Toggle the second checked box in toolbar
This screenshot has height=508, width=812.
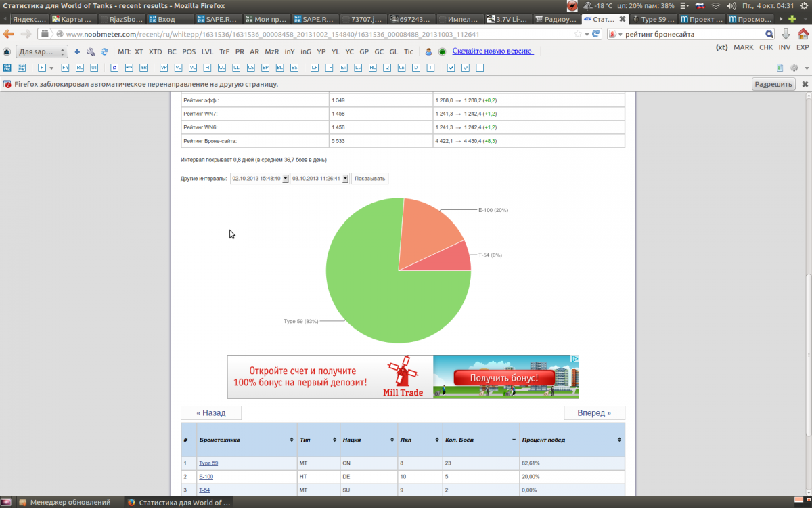coord(466,68)
